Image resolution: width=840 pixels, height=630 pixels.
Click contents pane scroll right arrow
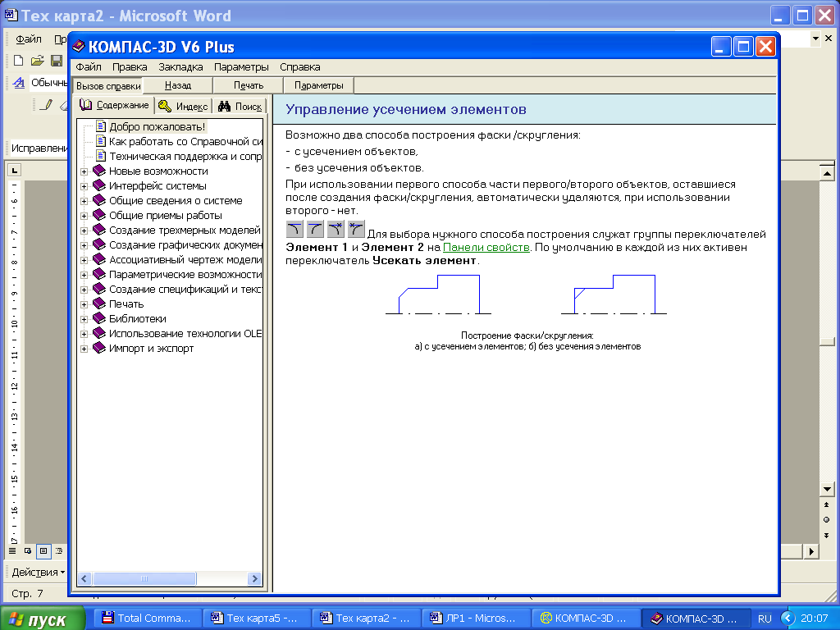click(x=254, y=578)
